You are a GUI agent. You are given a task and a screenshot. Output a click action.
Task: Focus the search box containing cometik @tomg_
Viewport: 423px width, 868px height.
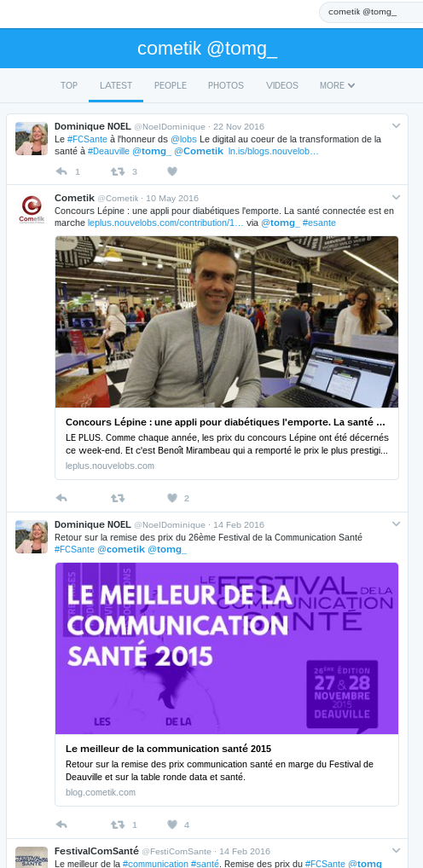click(372, 12)
